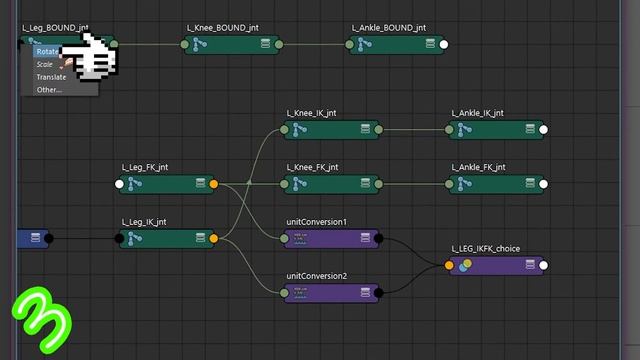
Task: Click input port of unitConversion1 node
Action: (x=284, y=238)
